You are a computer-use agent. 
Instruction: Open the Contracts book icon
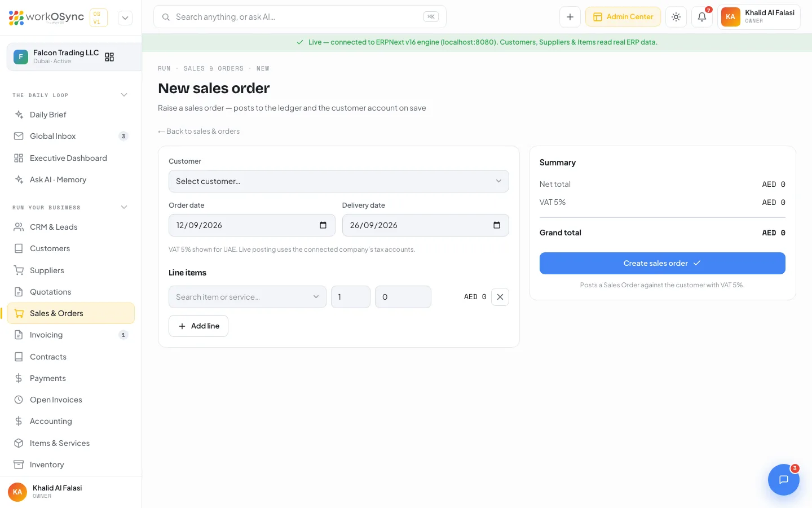(19, 357)
